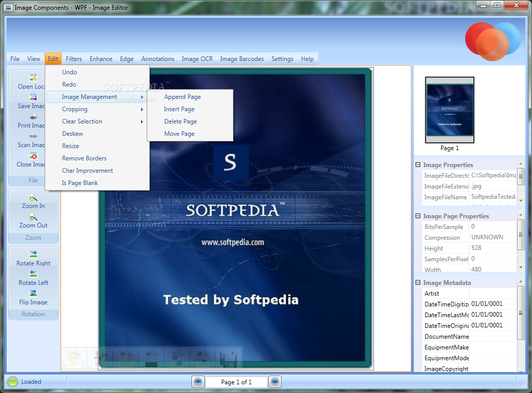This screenshot has width=532, height=393.
Task: Click the rubber stamp annotation icon
Action: [x=100, y=359]
